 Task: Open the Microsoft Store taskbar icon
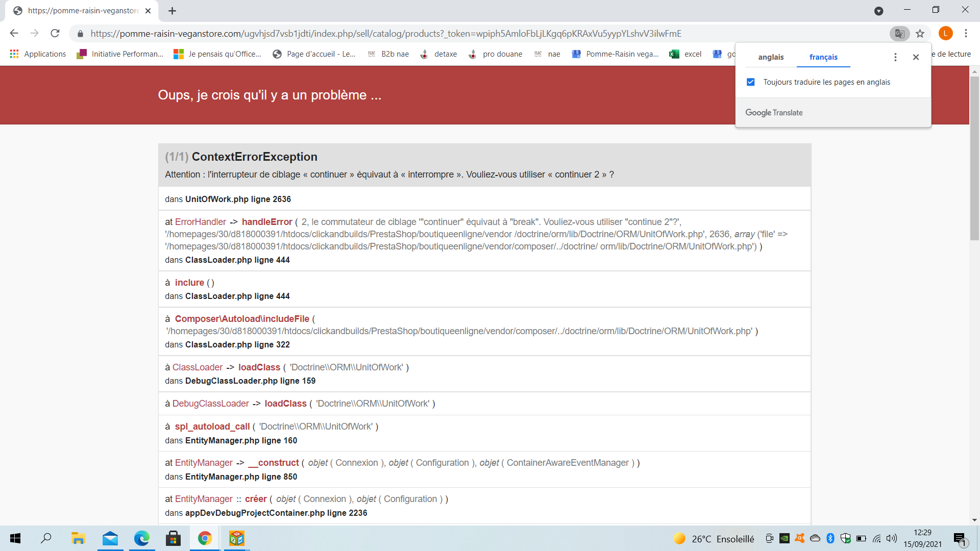(173, 538)
